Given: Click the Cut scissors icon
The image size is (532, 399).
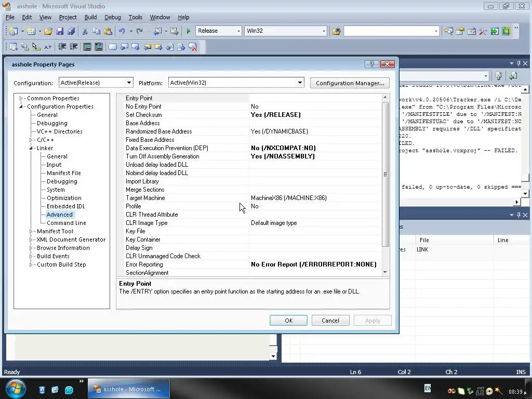Looking at the screenshot, I should [85, 31].
